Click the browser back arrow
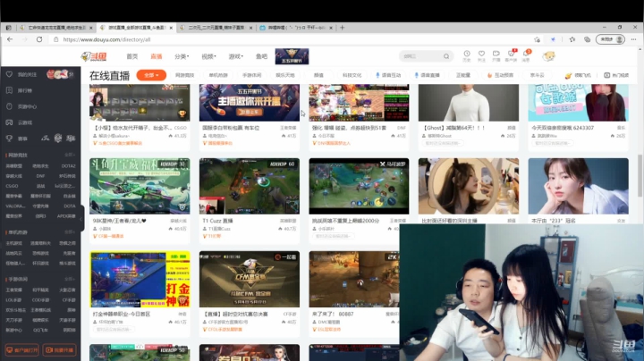The image size is (644, 361). pos(10,39)
